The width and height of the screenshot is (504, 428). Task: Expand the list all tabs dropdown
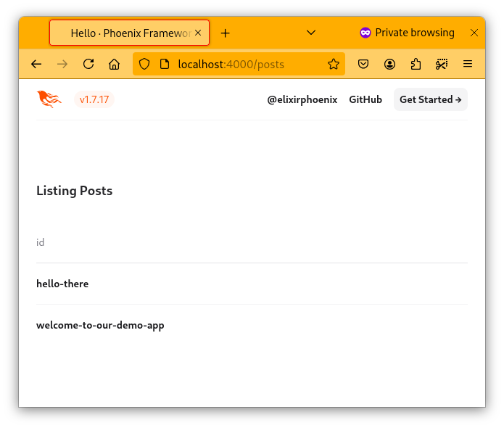pyautogui.click(x=311, y=33)
